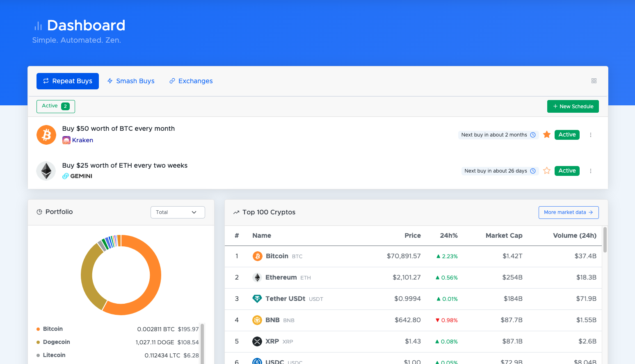Click clock icon beside 'about 2 months'

coord(533,135)
